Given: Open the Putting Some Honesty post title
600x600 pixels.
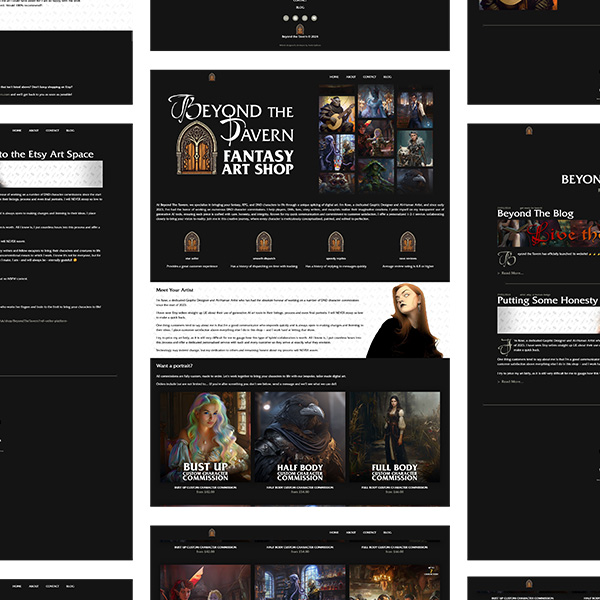Looking at the screenshot, I should click(548, 300).
